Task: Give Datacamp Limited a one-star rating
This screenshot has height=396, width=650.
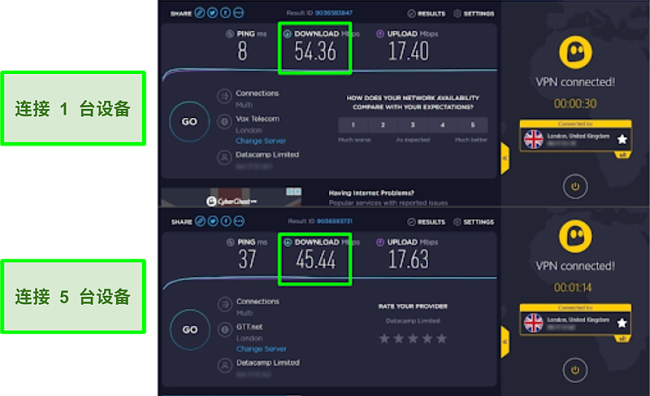Action: click(x=384, y=339)
